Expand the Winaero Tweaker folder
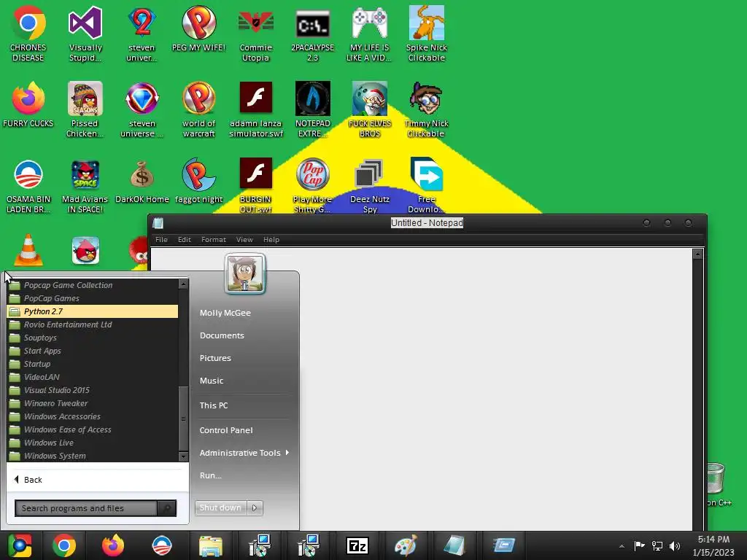 (x=93, y=403)
